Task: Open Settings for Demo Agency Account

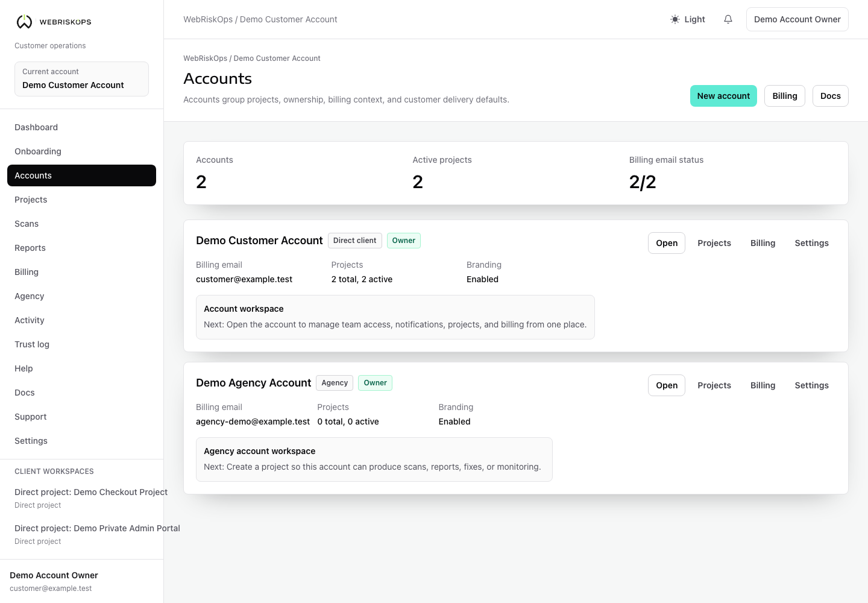Action: (x=811, y=385)
